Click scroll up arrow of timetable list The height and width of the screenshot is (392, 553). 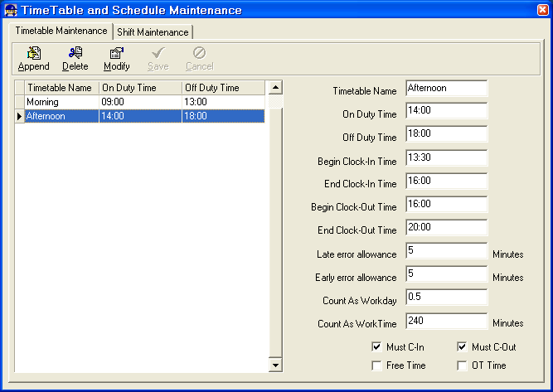(x=275, y=87)
